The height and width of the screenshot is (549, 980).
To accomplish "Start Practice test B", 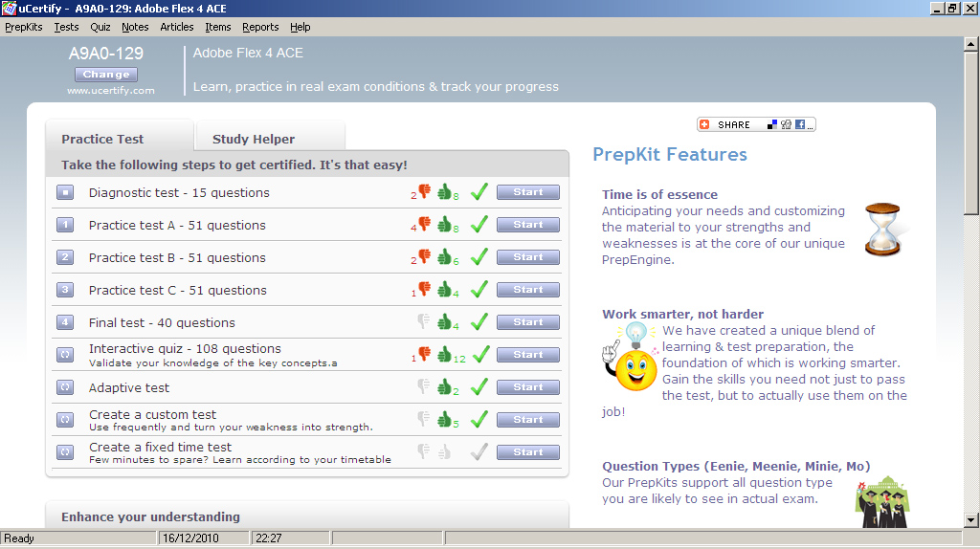I will [x=528, y=257].
